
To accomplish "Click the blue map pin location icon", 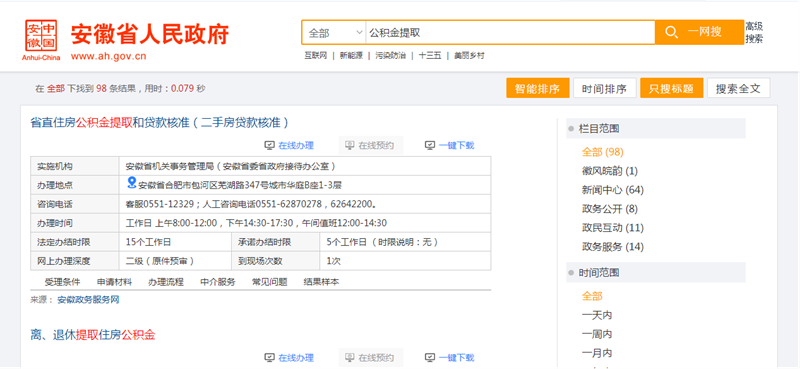I will pyautogui.click(x=132, y=183).
